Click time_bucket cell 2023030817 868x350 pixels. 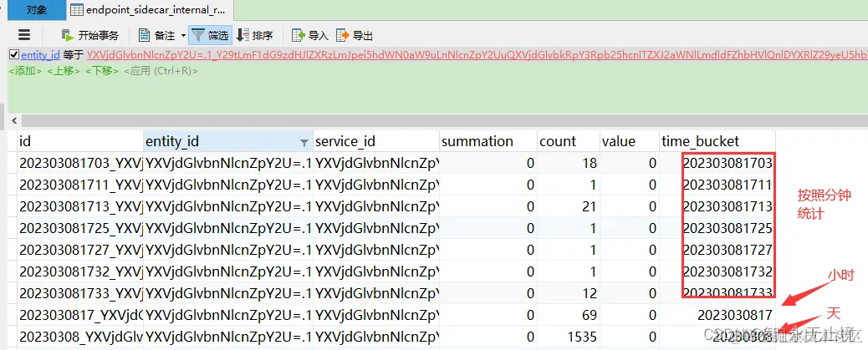point(718,315)
